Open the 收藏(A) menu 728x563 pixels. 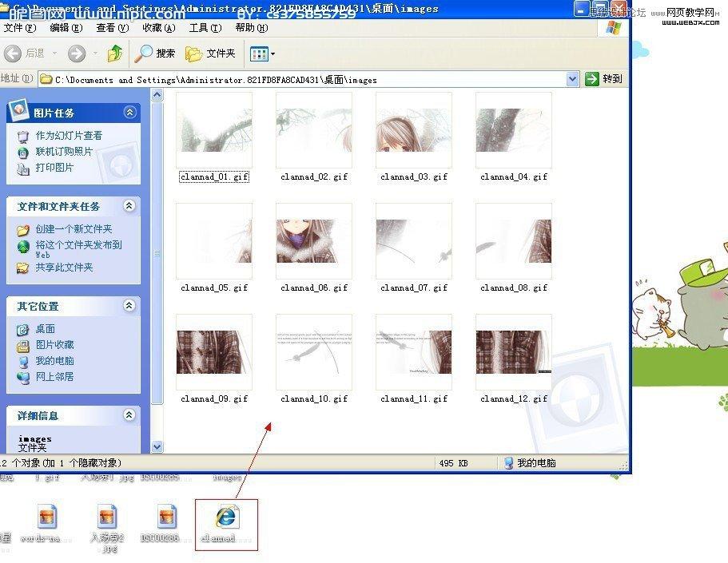coord(159,28)
